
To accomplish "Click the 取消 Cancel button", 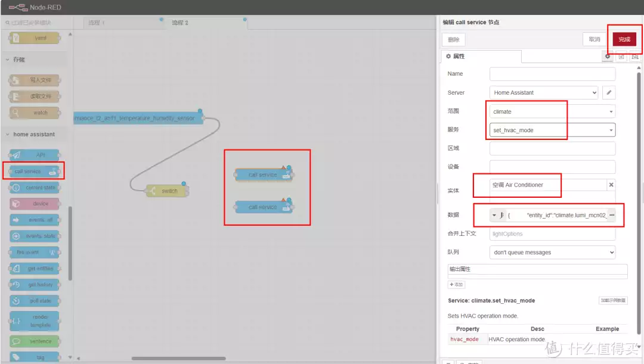I will pos(595,39).
